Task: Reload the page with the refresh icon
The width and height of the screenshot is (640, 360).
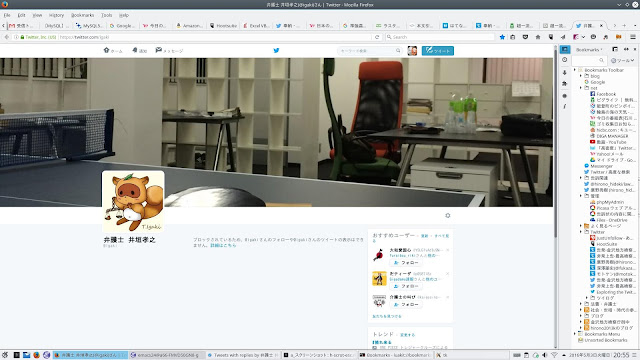Action: [377, 37]
